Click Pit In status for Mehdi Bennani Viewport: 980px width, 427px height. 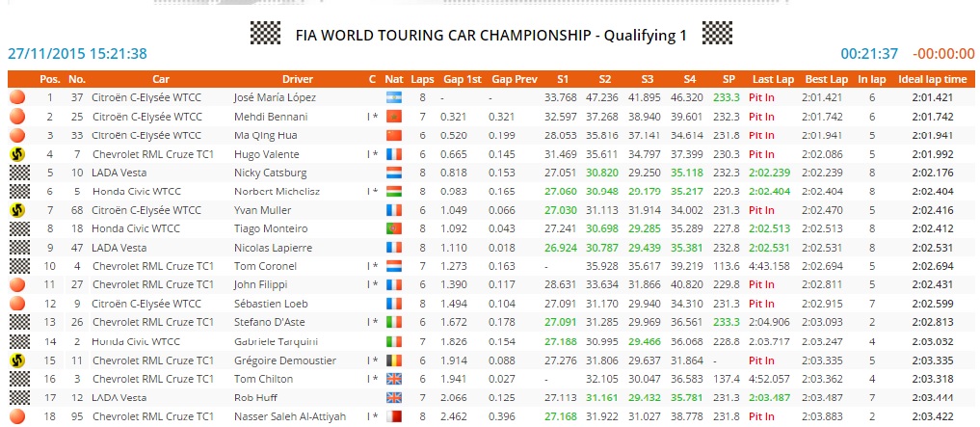tap(762, 117)
